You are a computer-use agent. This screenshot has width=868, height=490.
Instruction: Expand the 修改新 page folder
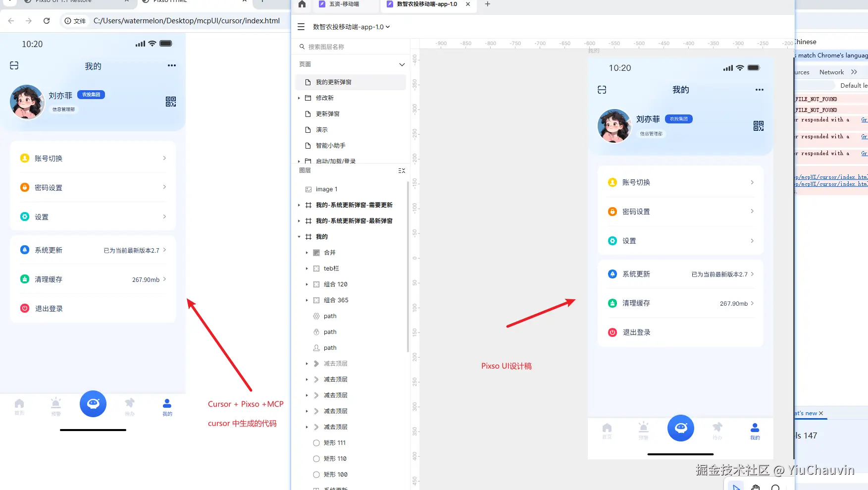click(x=299, y=98)
